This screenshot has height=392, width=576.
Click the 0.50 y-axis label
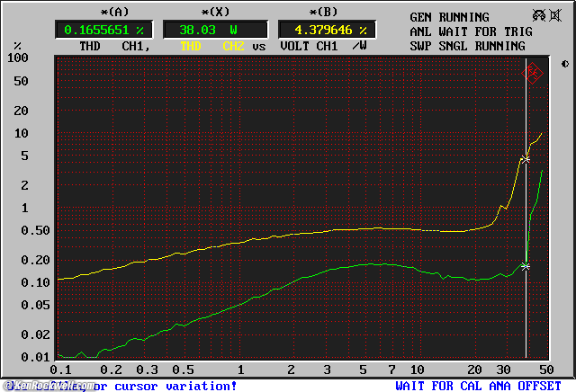tap(35, 230)
